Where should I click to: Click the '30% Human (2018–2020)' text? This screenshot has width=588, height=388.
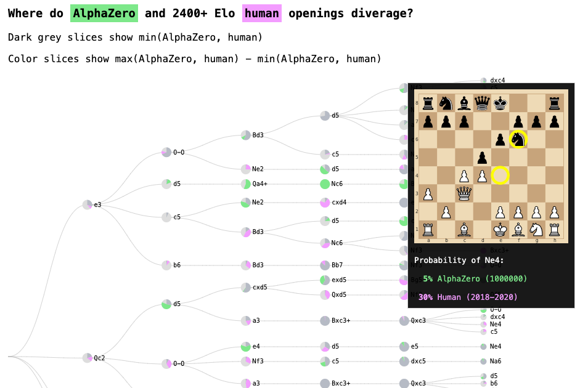click(x=468, y=297)
